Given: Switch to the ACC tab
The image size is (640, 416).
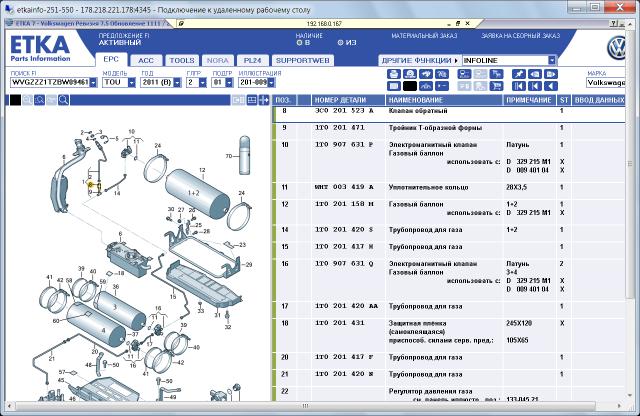Looking at the screenshot, I should pyautogui.click(x=146, y=60).
